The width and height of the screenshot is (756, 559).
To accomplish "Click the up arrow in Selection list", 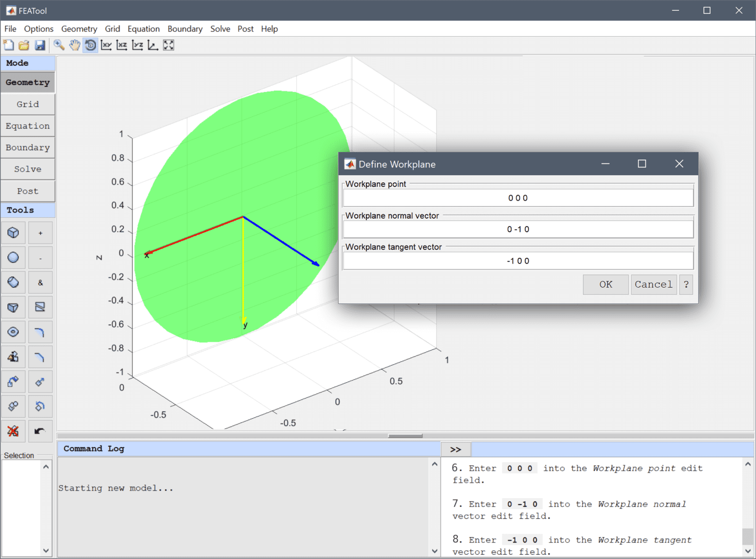I will (46, 467).
